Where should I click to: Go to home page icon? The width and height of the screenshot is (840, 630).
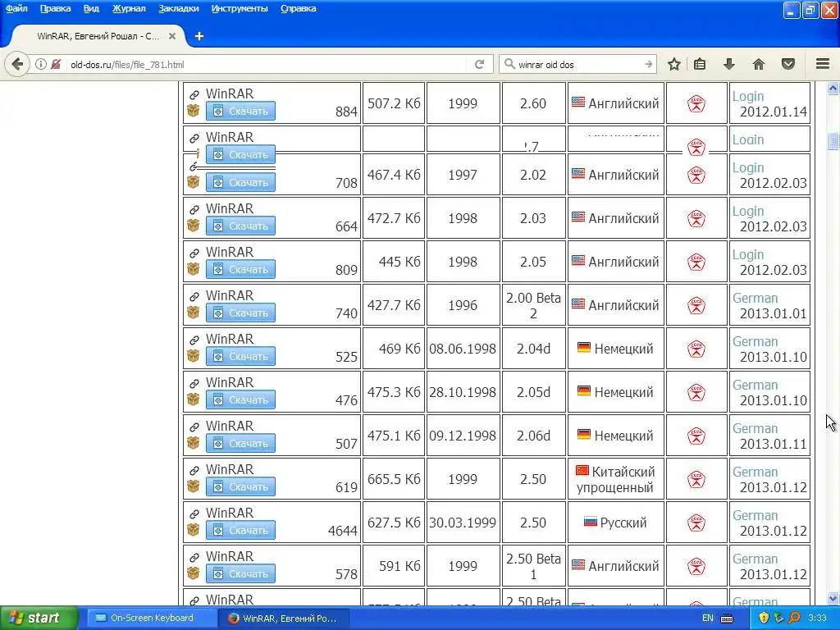click(x=759, y=64)
